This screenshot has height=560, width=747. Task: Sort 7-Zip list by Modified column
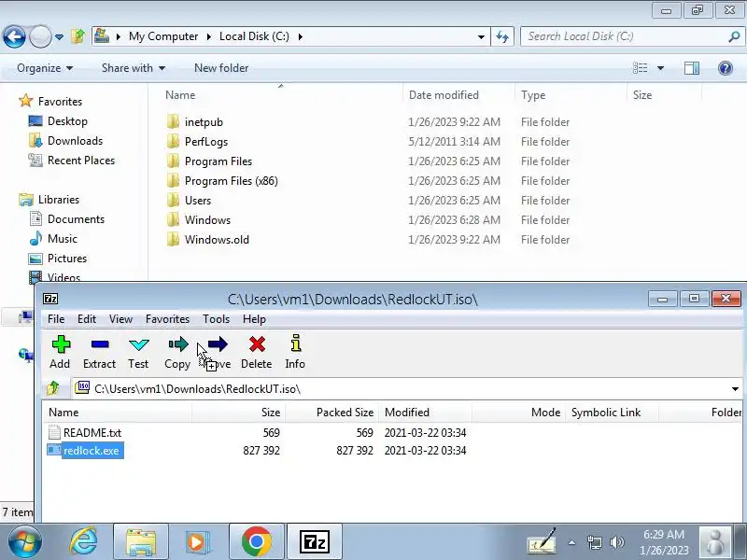tap(425, 413)
